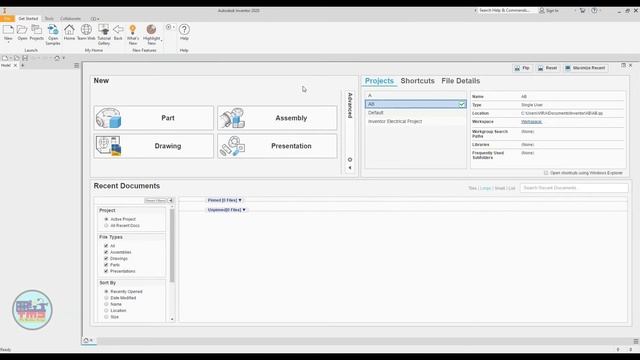Open Help question mark icon

(184, 30)
